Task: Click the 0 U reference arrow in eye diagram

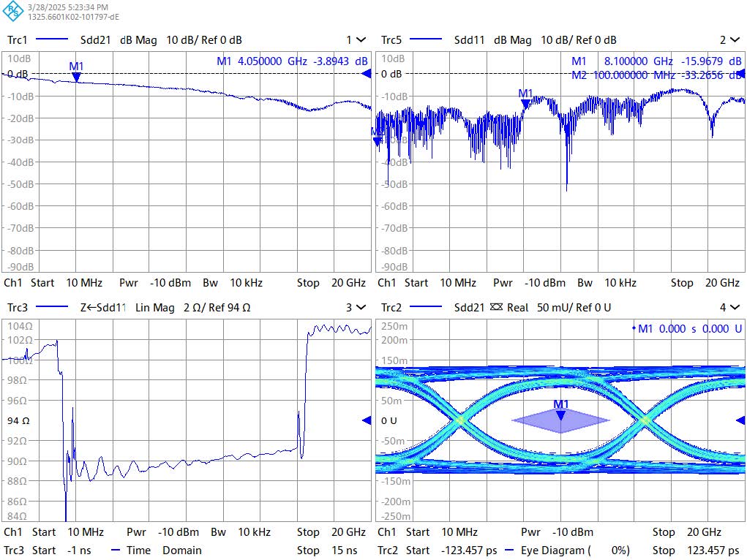Action: pyautogui.click(x=740, y=420)
